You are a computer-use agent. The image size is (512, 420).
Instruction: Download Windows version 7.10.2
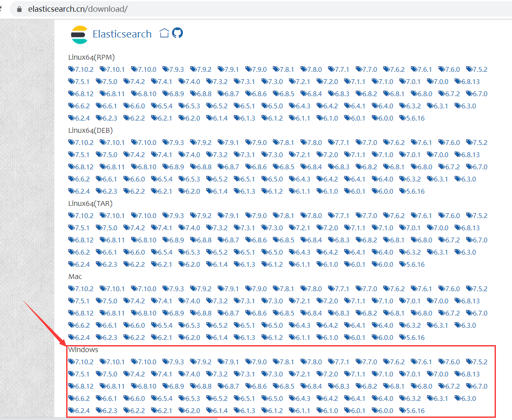click(x=81, y=362)
